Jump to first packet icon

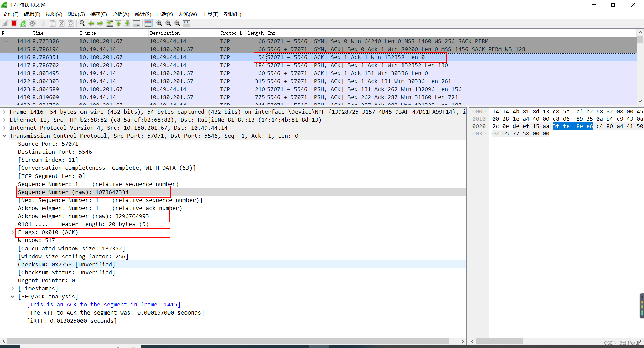[x=118, y=23]
